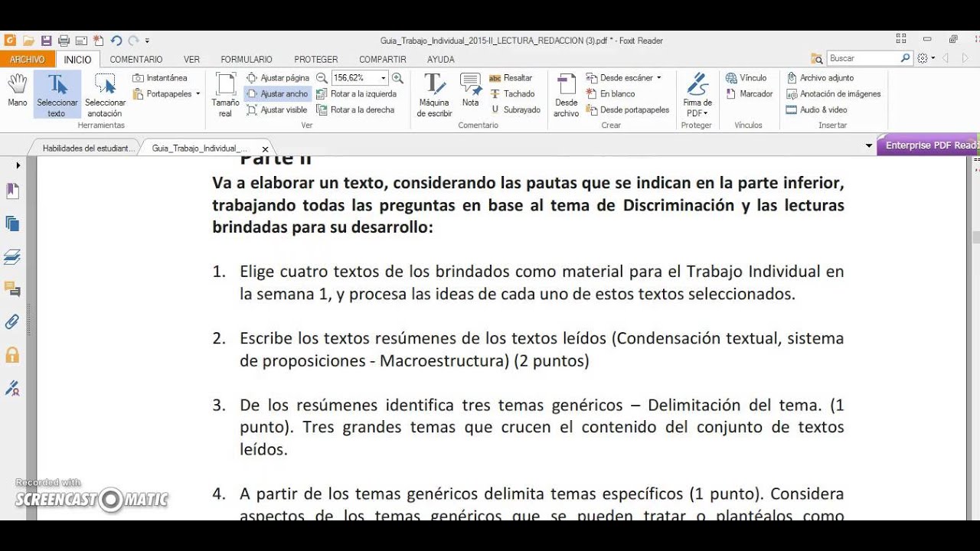The width and height of the screenshot is (980, 551).
Task: Print the document with printer icon
Action: (x=64, y=41)
